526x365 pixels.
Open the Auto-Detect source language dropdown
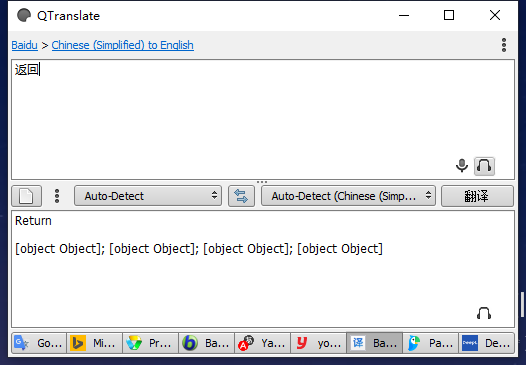pos(148,196)
